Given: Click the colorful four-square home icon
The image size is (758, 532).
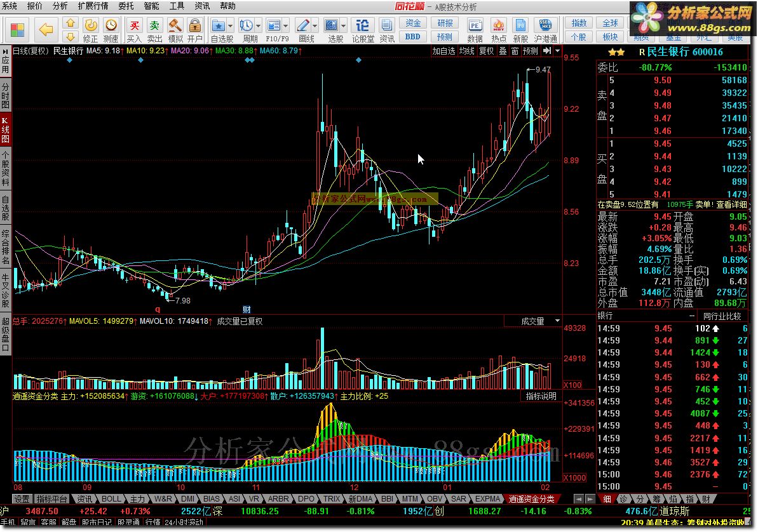Looking at the screenshot, I should pyautogui.click(x=17, y=30).
